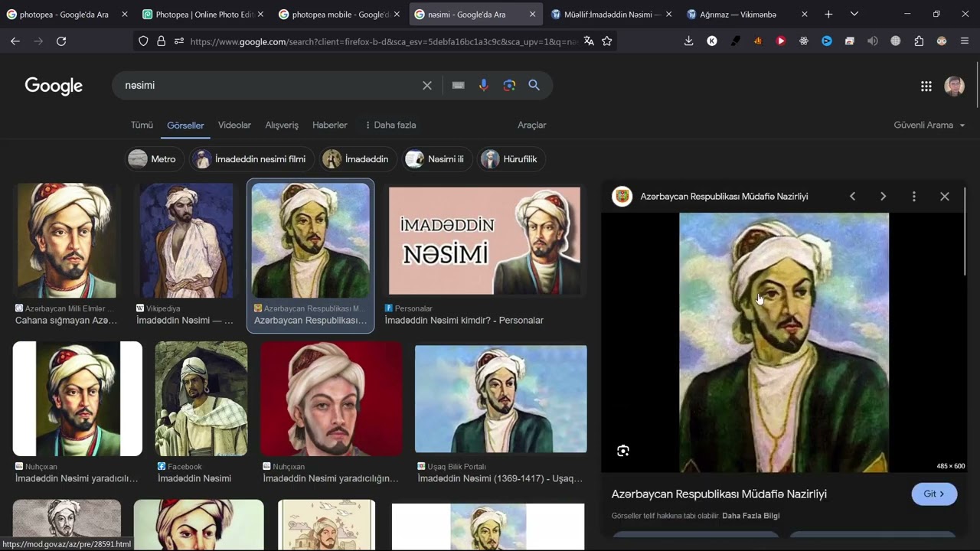Viewport: 980px width, 551px height.
Task: Switch to Müəllif:İmadəddin Nəsimi tab
Action: click(x=612, y=14)
